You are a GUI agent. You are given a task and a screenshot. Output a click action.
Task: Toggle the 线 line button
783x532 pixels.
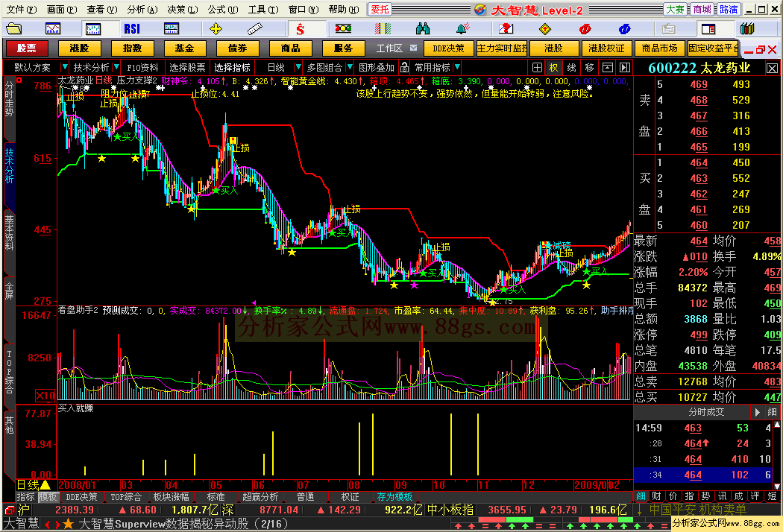[x=572, y=67]
